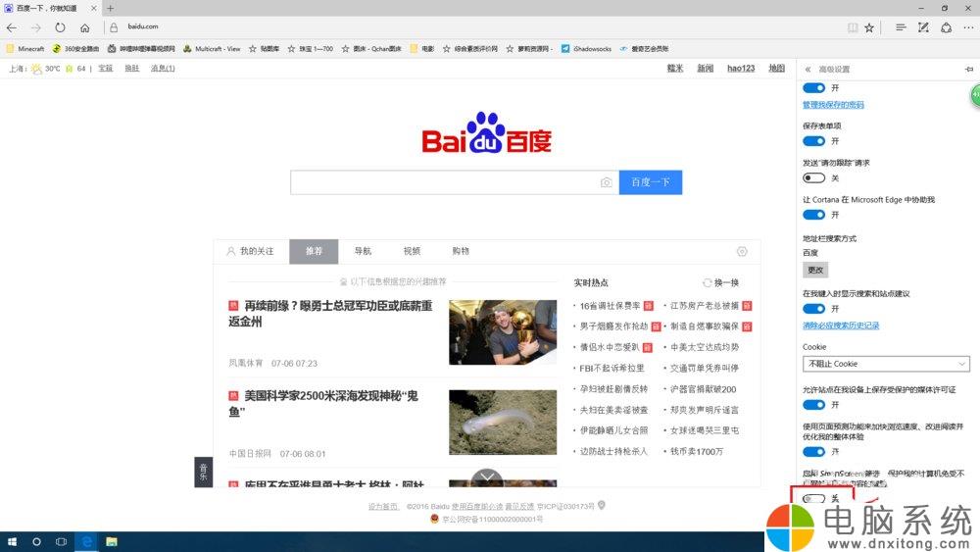
Task: Open the Edge more actions menu
Action: click(x=968, y=27)
